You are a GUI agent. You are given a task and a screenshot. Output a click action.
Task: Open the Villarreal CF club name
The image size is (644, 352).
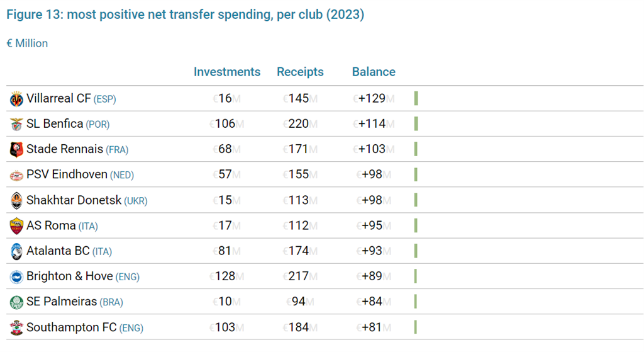click(x=58, y=99)
